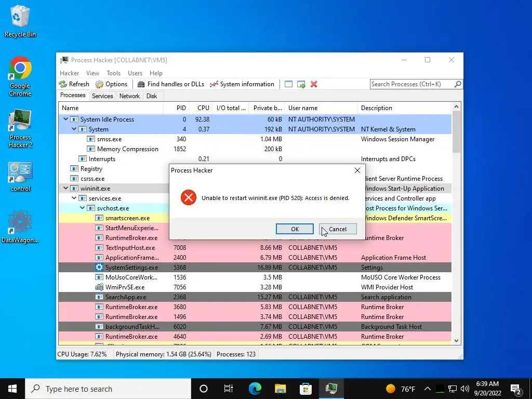
Task: Open Microsoft Edge from the taskbar
Action: click(255, 389)
